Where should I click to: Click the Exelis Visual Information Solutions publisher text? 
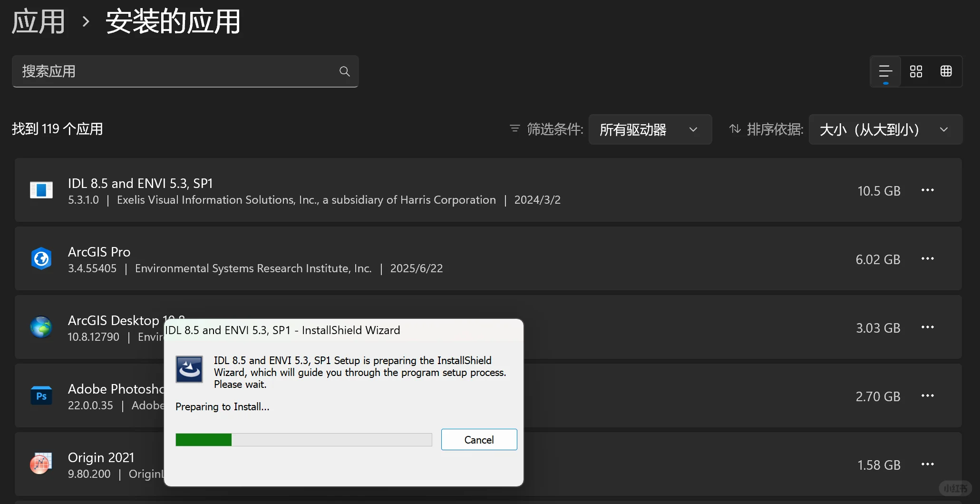coord(306,200)
